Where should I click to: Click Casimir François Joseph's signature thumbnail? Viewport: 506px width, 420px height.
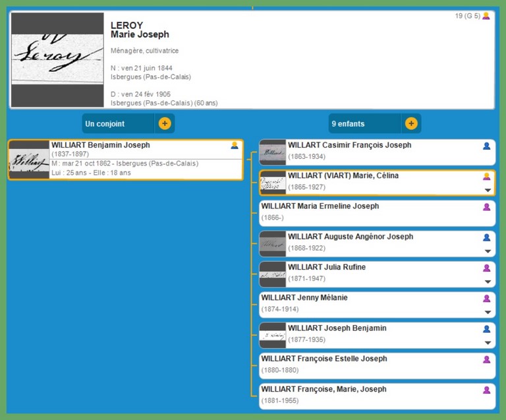[x=272, y=152]
